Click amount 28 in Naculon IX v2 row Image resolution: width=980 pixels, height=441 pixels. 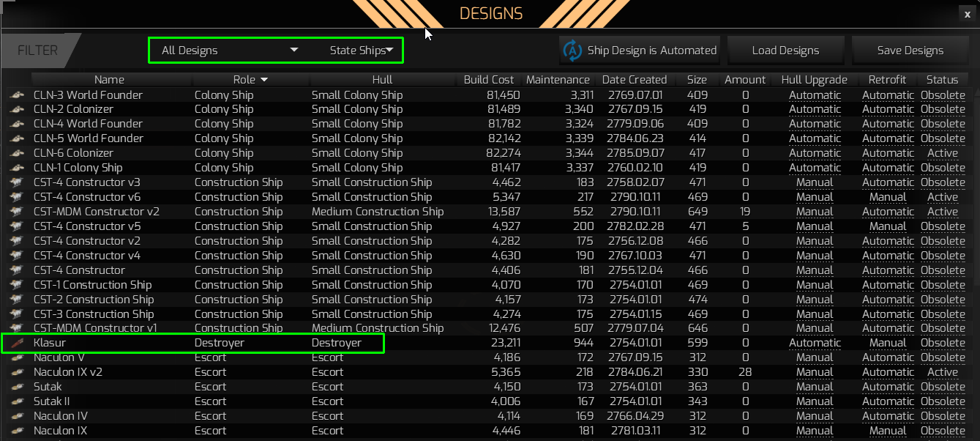745,372
